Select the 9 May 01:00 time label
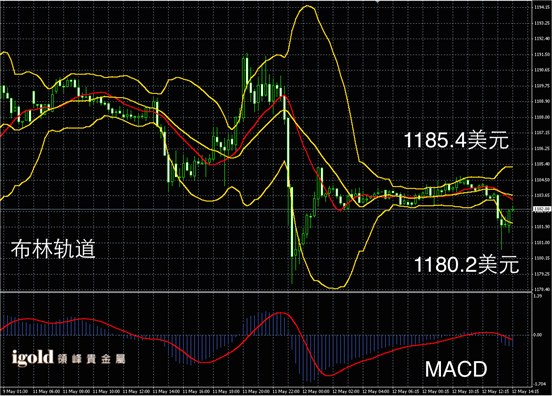 point(15,391)
